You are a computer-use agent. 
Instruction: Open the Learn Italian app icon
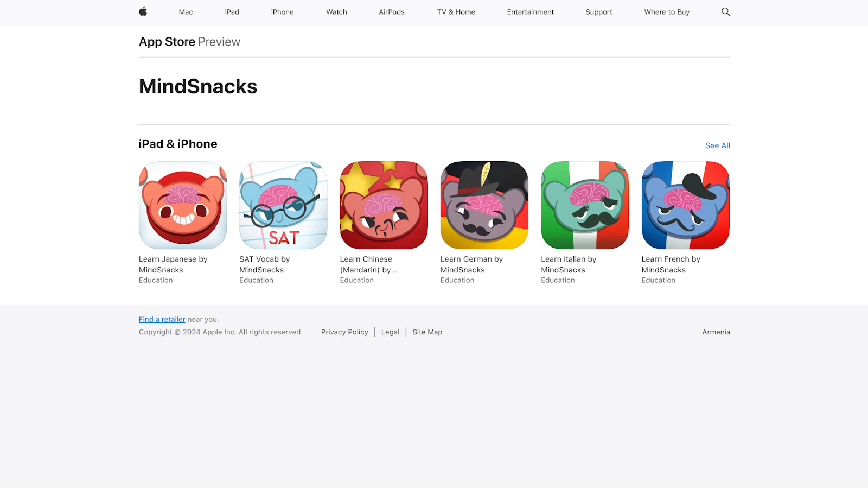coord(585,205)
